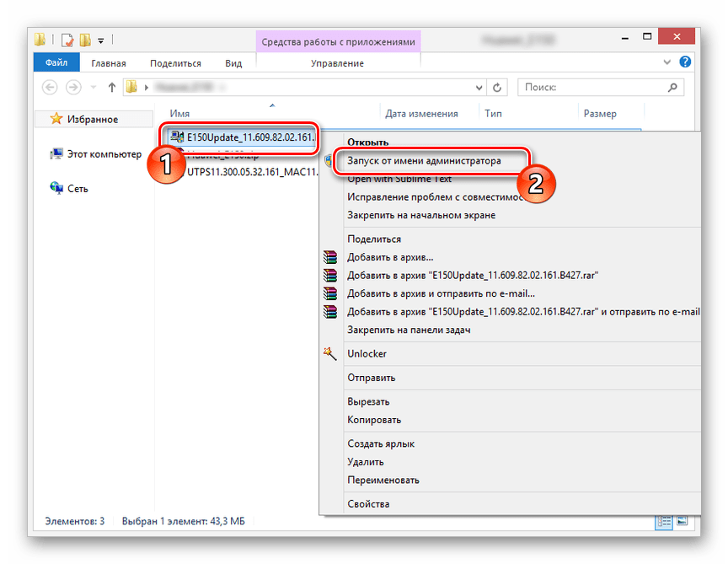Image resolution: width=728 pixels, height=564 pixels.
Task: Choose Добавить в архив... entry
Action: click(x=390, y=257)
